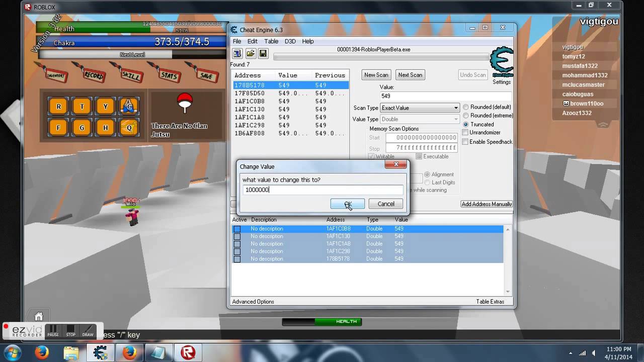Click the Uchiha clan fan emblem
This screenshot has height=362, width=644.
185,103
